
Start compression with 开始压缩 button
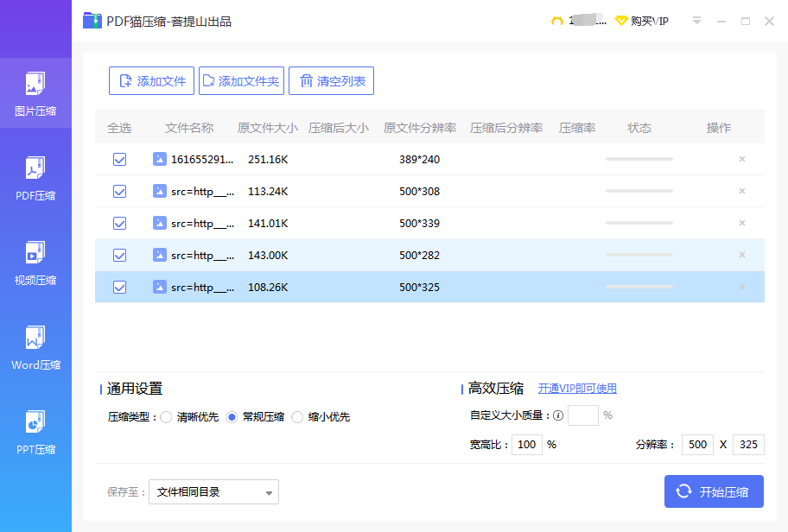(x=714, y=491)
